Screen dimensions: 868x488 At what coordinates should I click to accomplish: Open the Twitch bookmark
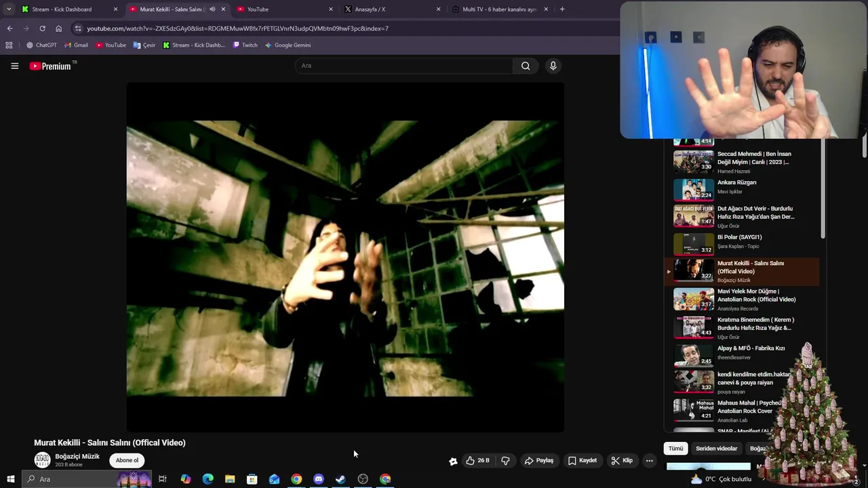coord(245,45)
